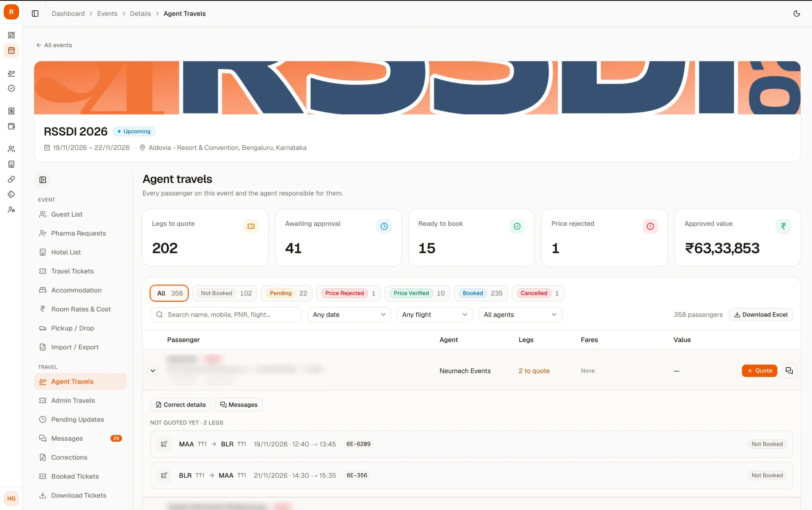The width and height of the screenshot is (812, 510).
Task: Click flight leg 6E-6209 row
Action: tap(471, 444)
